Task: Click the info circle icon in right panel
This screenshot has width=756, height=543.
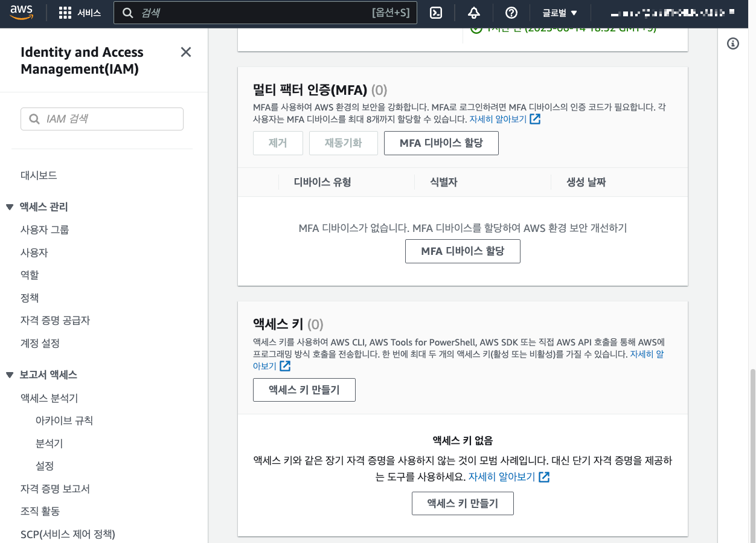Action: click(x=733, y=43)
